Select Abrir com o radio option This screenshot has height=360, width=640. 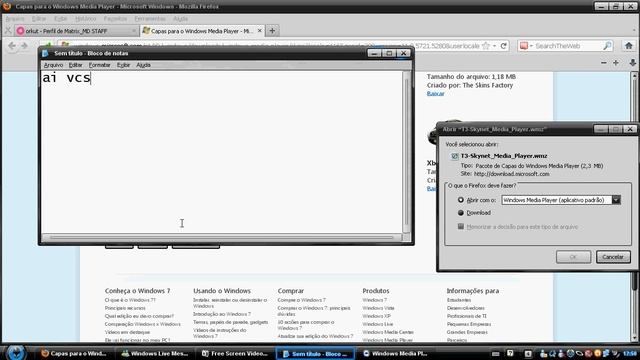[x=461, y=200]
